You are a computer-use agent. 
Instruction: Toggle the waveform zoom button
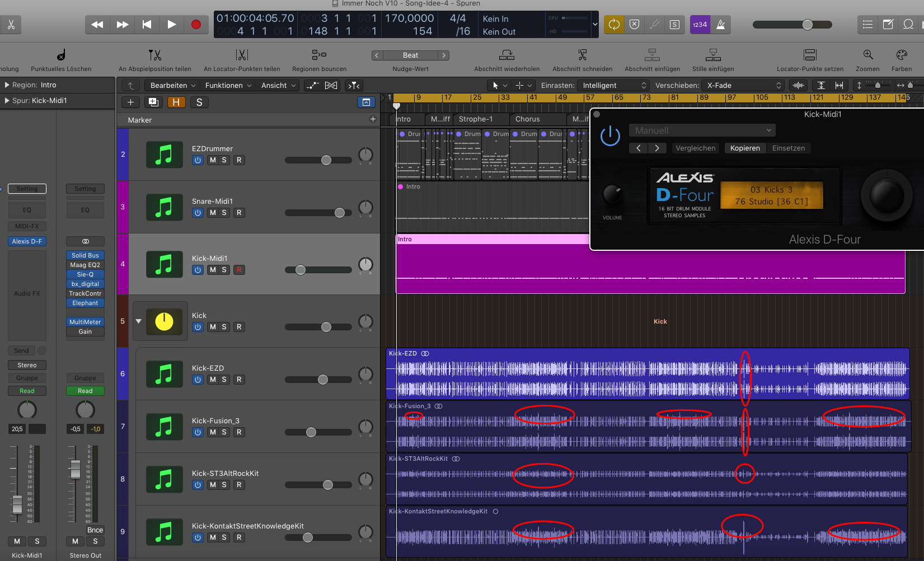[799, 86]
